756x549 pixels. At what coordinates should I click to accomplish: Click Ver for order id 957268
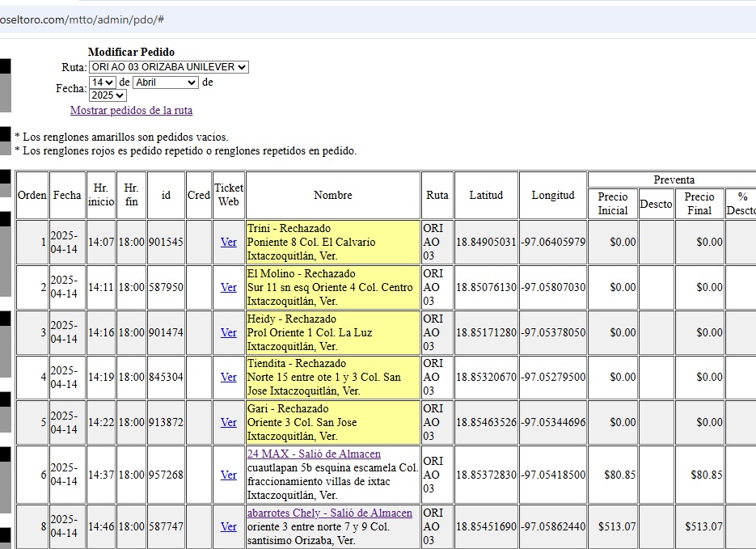[229, 475]
